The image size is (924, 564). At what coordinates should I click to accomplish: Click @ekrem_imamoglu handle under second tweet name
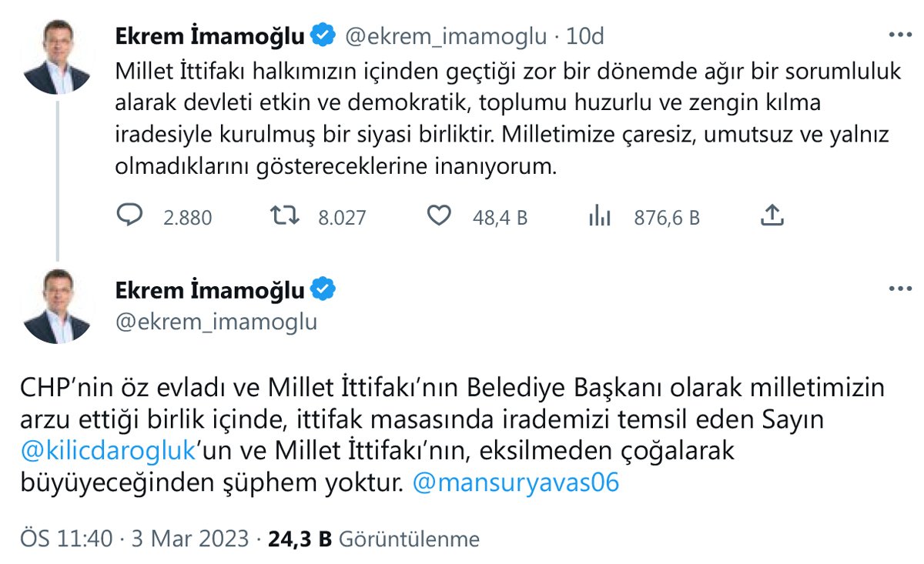(x=216, y=322)
